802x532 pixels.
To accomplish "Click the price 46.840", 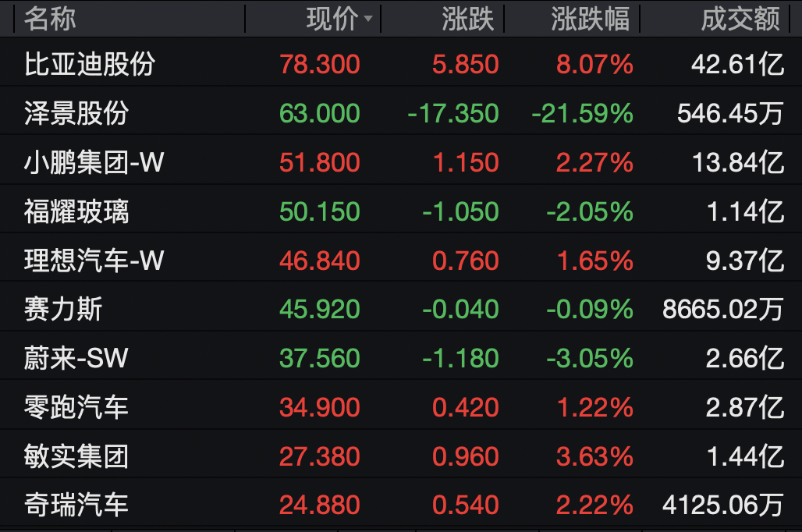I will 320,261.
